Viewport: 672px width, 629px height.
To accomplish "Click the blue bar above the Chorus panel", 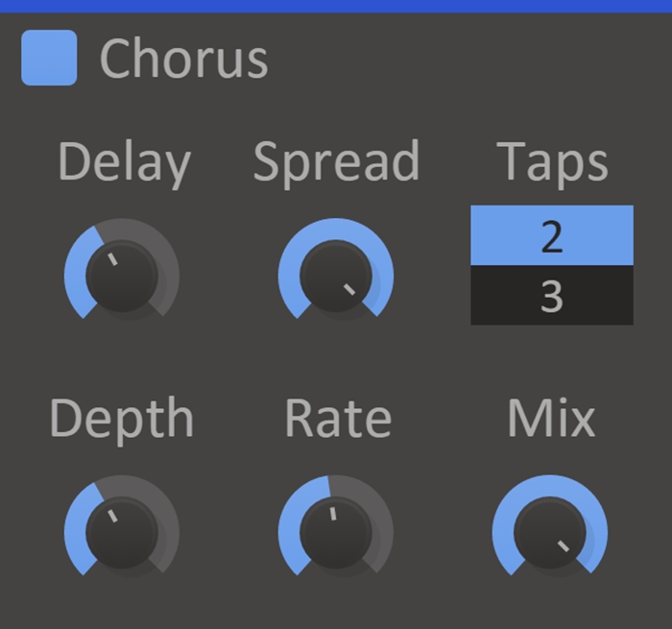I will click(336, 6).
